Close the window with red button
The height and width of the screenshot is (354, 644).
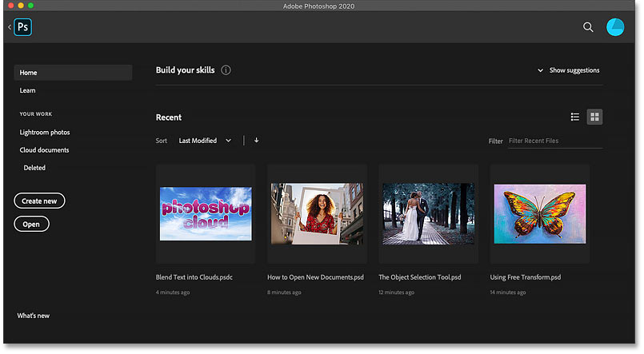click(11, 6)
